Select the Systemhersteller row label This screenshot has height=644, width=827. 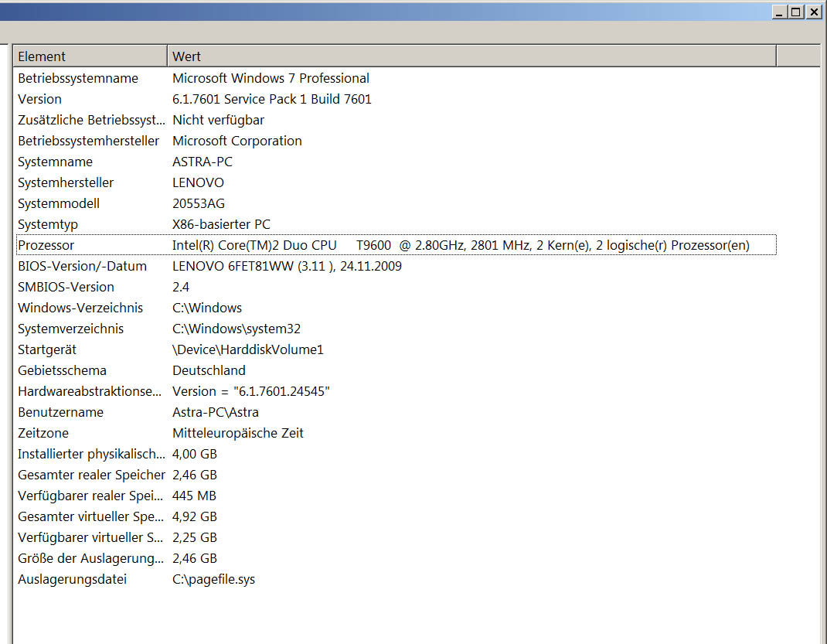(66, 182)
